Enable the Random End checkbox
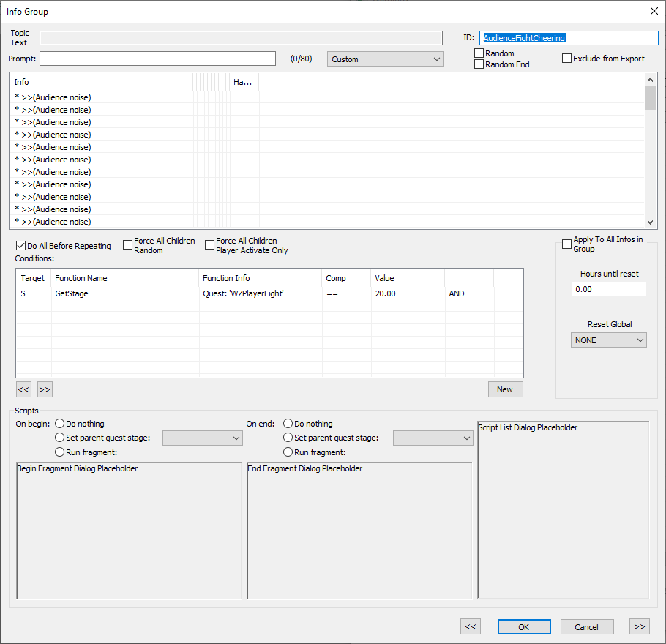666x644 pixels. pyautogui.click(x=479, y=64)
